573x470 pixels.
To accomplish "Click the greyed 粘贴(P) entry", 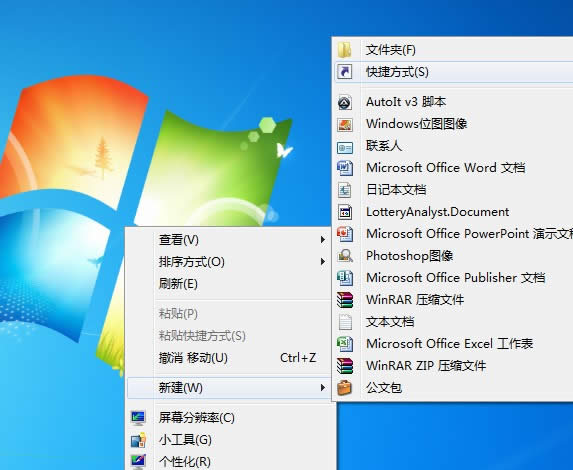I will tap(229, 314).
